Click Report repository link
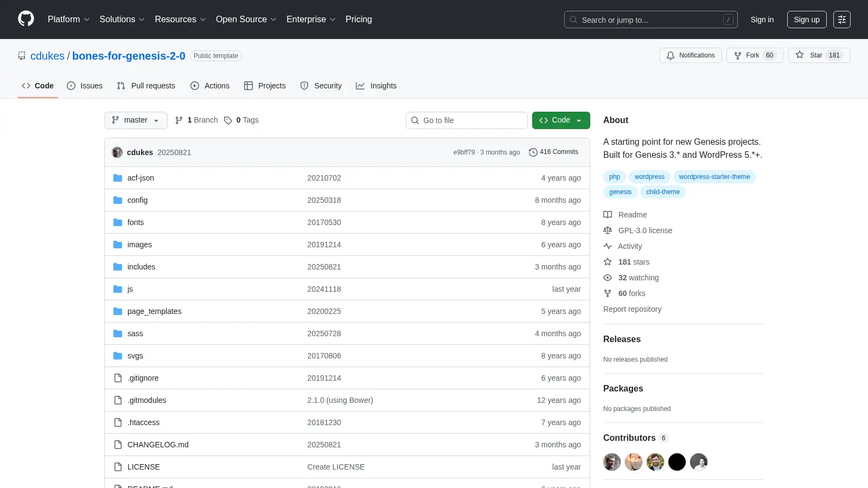The height and width of the screenshot is (488, 868). (x=632, y=309)
